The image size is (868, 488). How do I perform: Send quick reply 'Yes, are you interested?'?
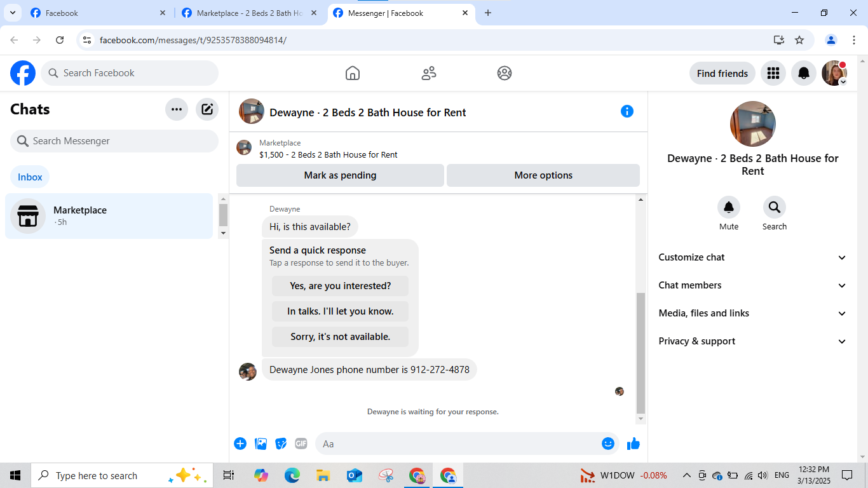[340, 286]
